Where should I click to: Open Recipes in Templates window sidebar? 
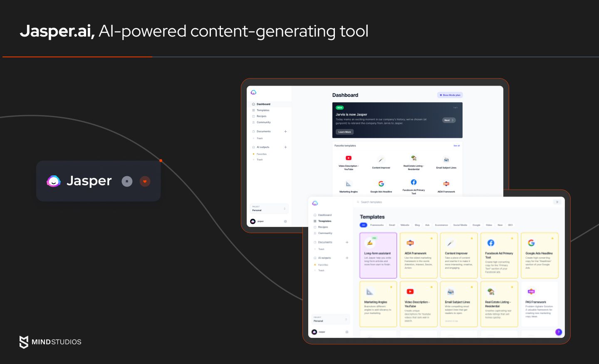[323, 227]
